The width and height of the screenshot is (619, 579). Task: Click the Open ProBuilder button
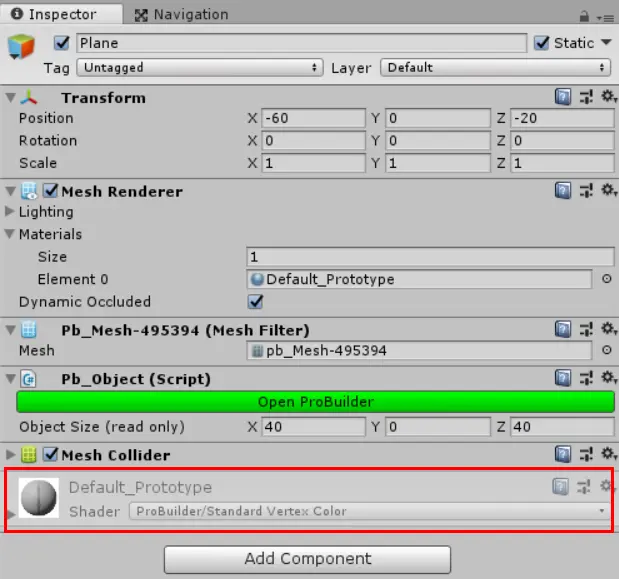(x=315, y=402)
